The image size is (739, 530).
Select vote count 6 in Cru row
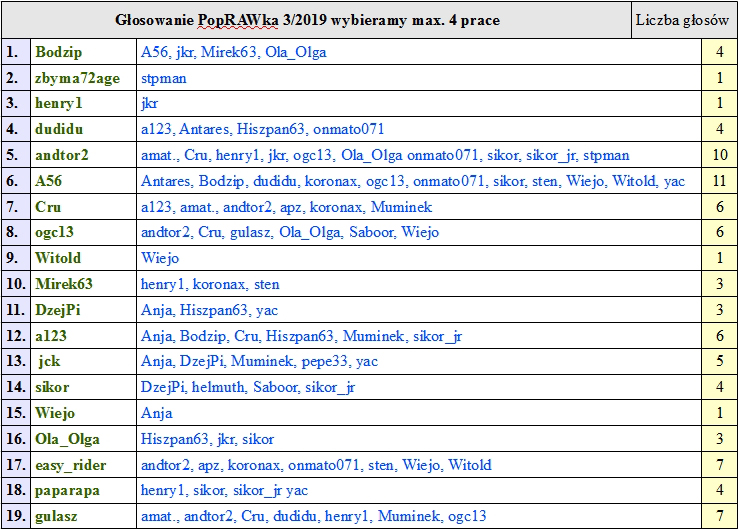point(719,207)
